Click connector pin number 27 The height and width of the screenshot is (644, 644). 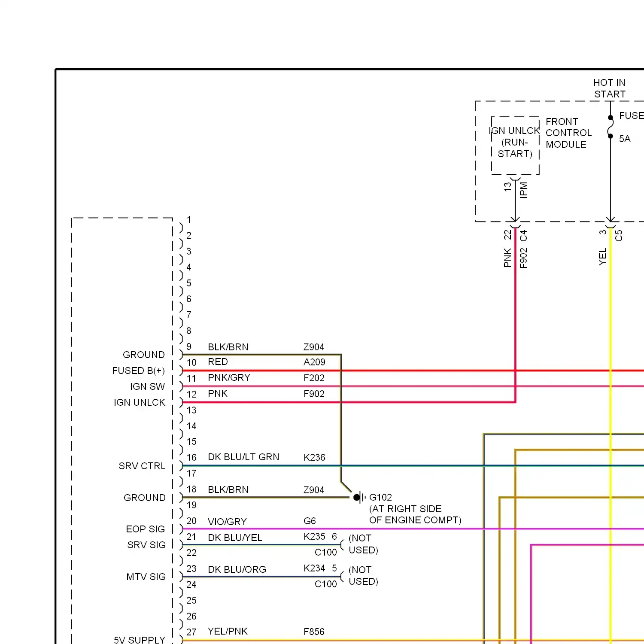click(x=191, y=632)
